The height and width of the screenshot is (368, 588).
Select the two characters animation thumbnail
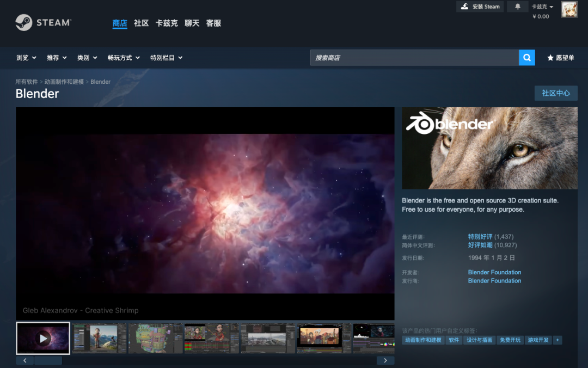[x=211, y=338]
